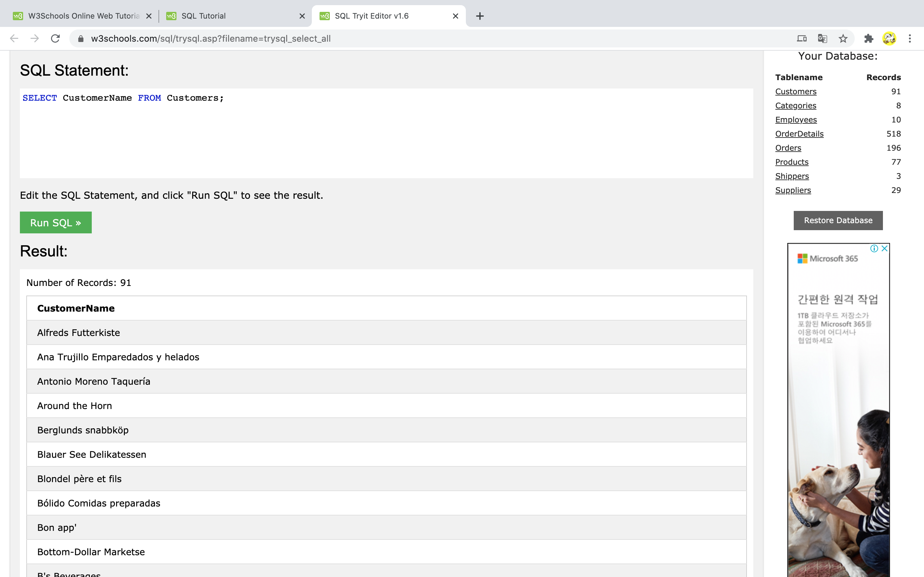Bookmark page with the star icon
Image resolution: width=924 pixels, height=577 pixels.
843,38
